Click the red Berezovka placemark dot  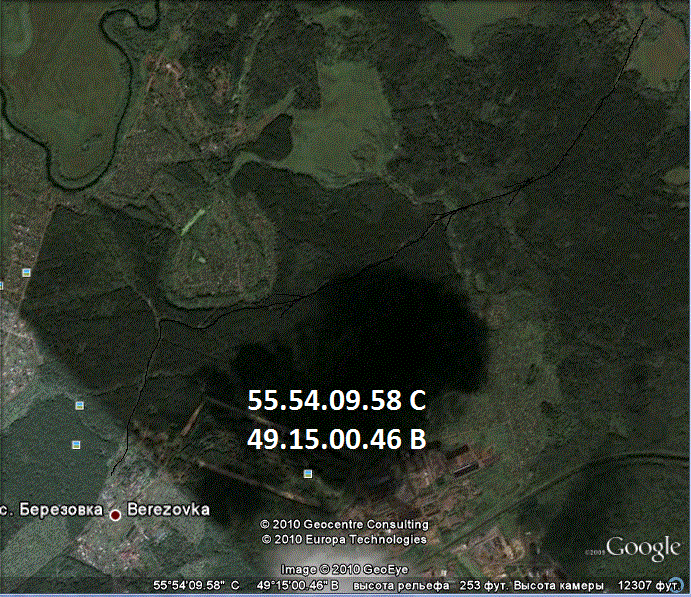click(x=115, y=514)
